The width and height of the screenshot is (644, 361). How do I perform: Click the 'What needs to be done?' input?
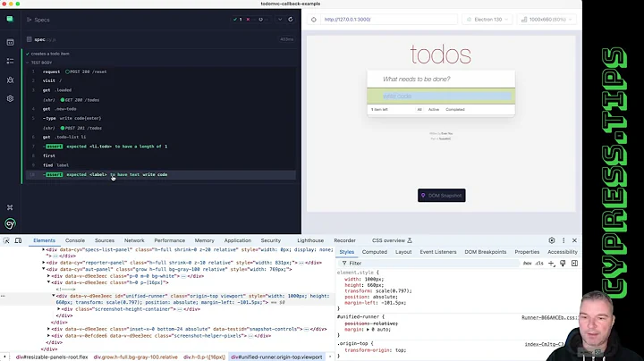[x=441, y=79]
